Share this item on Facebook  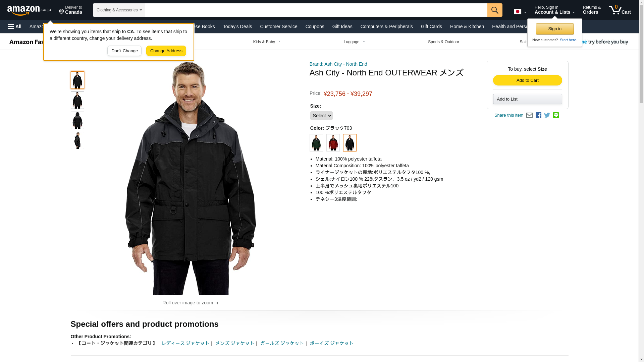tap(538, 115)
